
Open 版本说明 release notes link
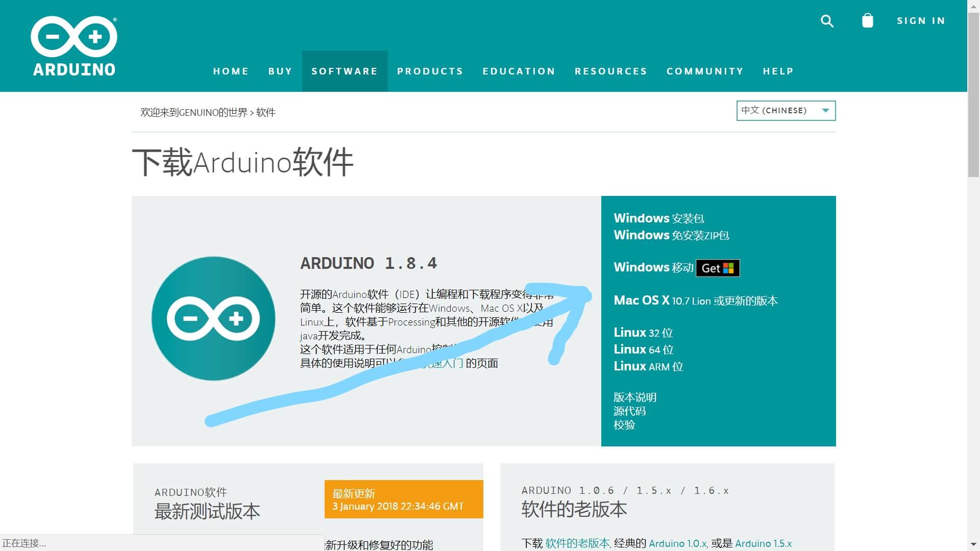635,397
